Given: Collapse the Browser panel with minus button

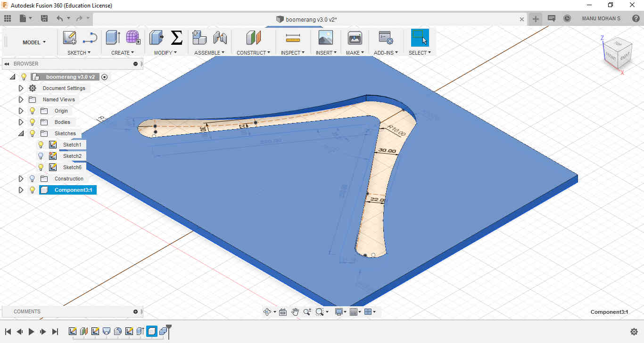Looking at the screenshot, I should (136, 64).
